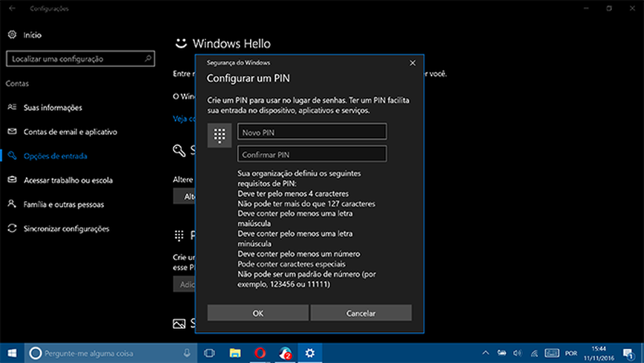The width and height of the screenshot is (644, 363).
Task: Click 'Deve ter pelo menos 4 caracteres' text
Action: coord(293,193)
